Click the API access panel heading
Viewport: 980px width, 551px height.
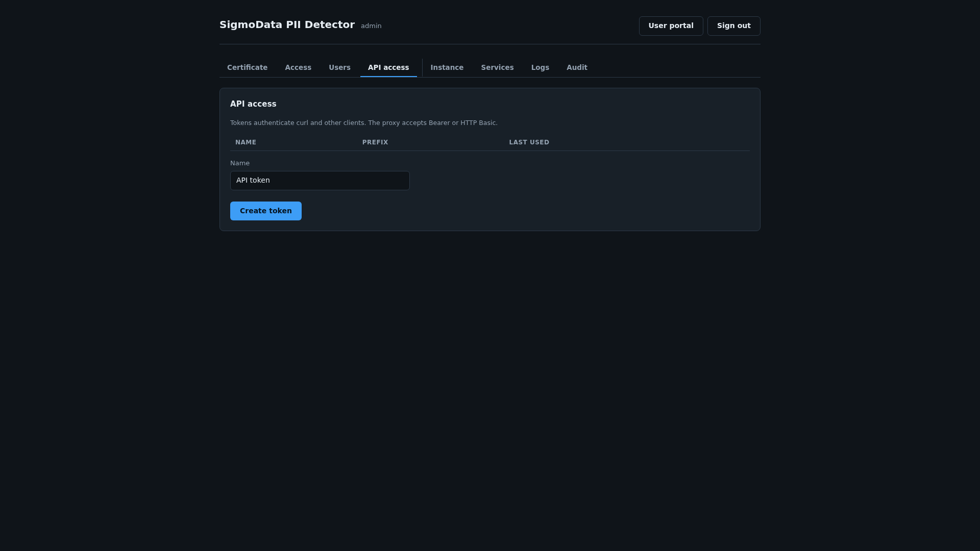click(x=253, y=104)
